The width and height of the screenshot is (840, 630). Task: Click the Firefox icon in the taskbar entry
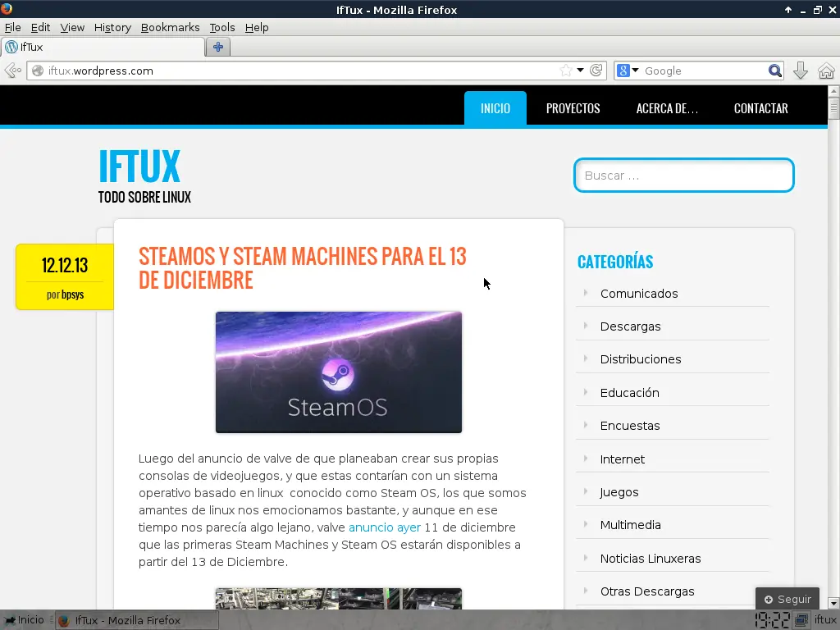point(64,620)
